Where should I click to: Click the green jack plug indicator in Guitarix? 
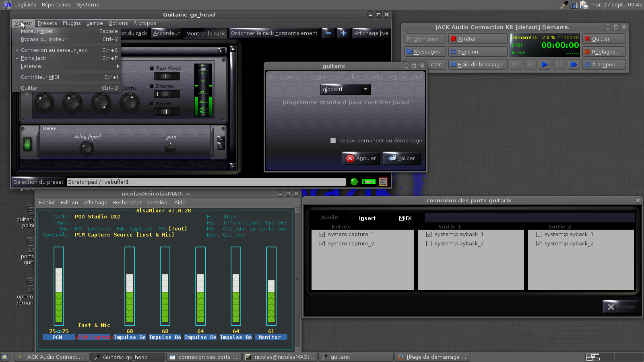tap(369, 182)
